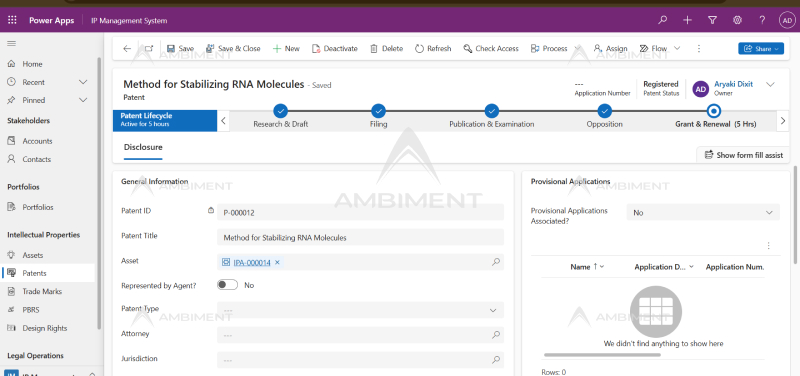Collapse the sidebar hamburger menu

pyautogui.click(x=11, y=44)
